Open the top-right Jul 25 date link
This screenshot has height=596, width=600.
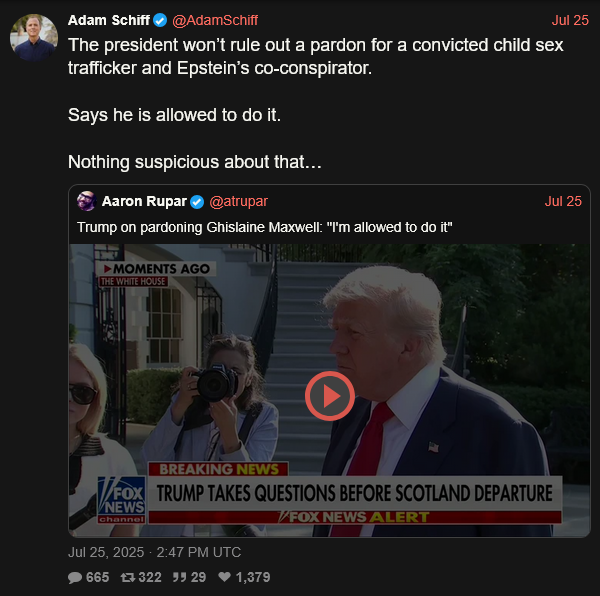570,20
